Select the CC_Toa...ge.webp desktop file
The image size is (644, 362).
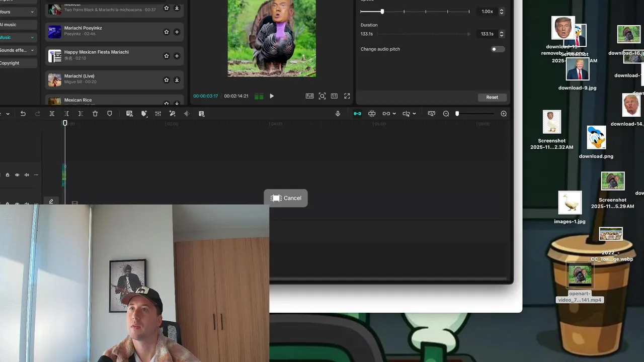click(611, 245)
